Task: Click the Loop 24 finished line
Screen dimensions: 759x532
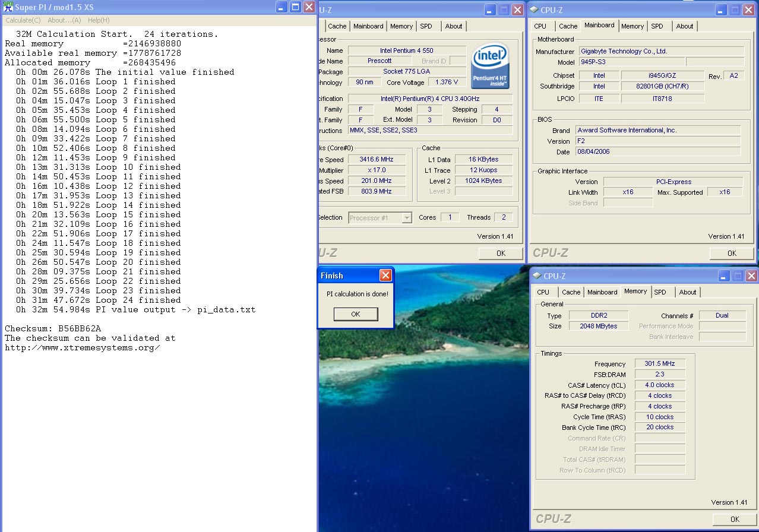Action: click(x=99, y=300)
